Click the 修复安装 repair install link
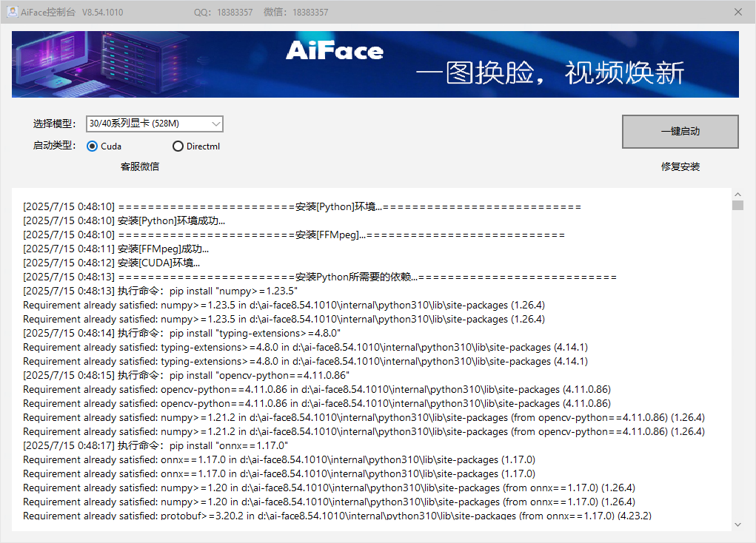This screenshot has height=543, width=756. [x=680, y=166]
